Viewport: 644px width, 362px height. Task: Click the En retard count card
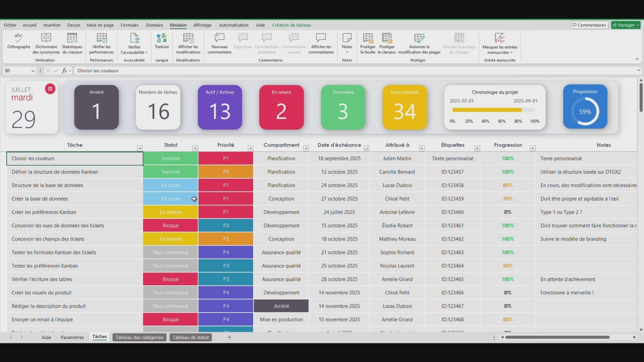point(281,107)
